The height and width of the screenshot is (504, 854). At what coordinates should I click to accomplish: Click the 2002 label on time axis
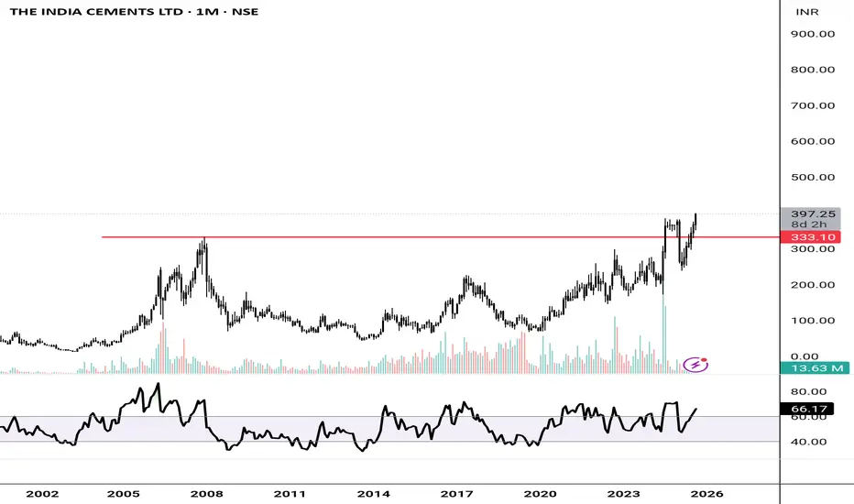click(x=42, y=494)
